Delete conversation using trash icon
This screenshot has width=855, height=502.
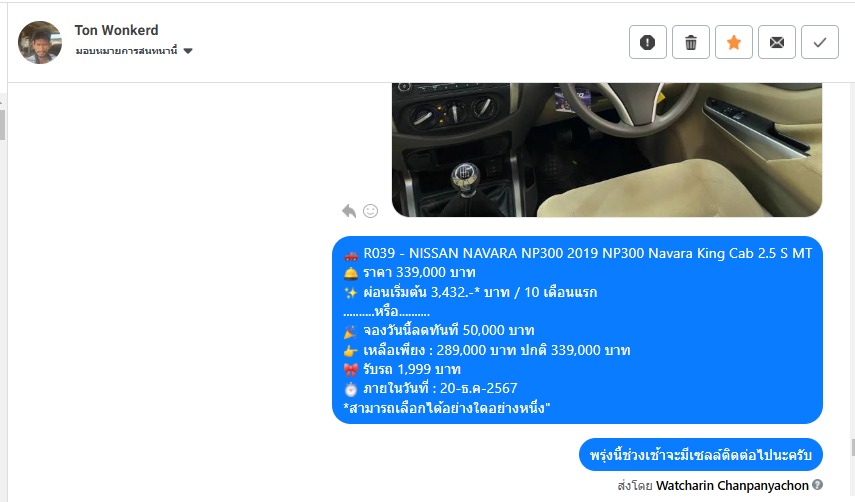tap(690, 42)
